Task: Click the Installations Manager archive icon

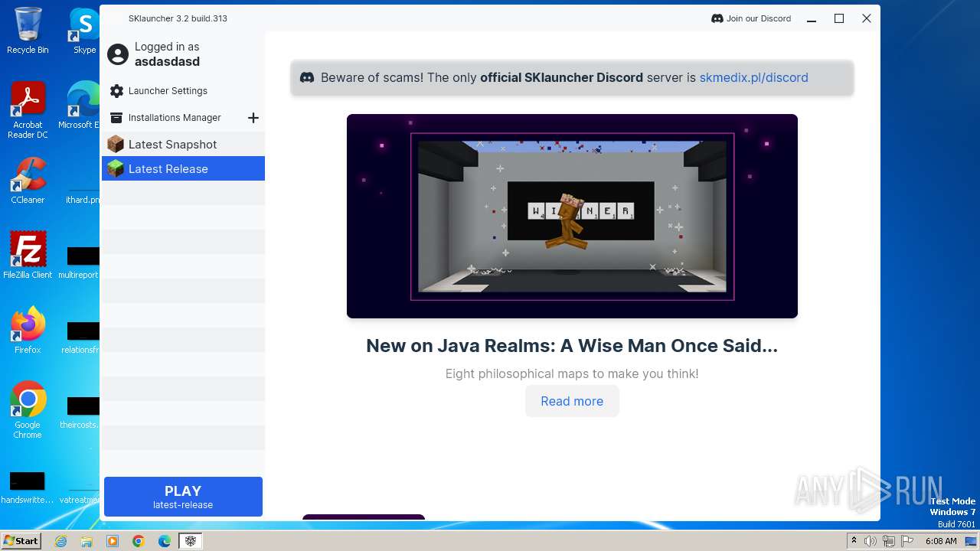Action: coord(116,118)
